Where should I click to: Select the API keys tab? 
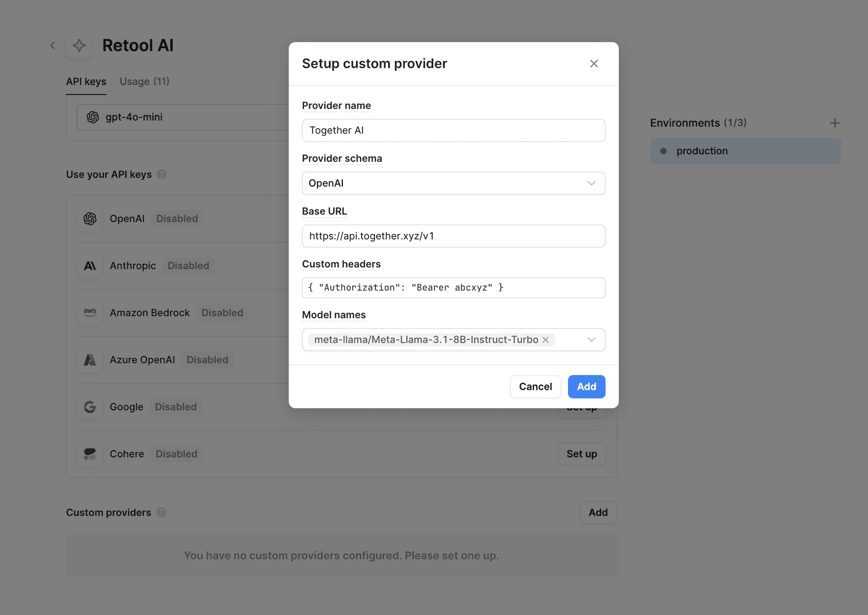[86, 81]
